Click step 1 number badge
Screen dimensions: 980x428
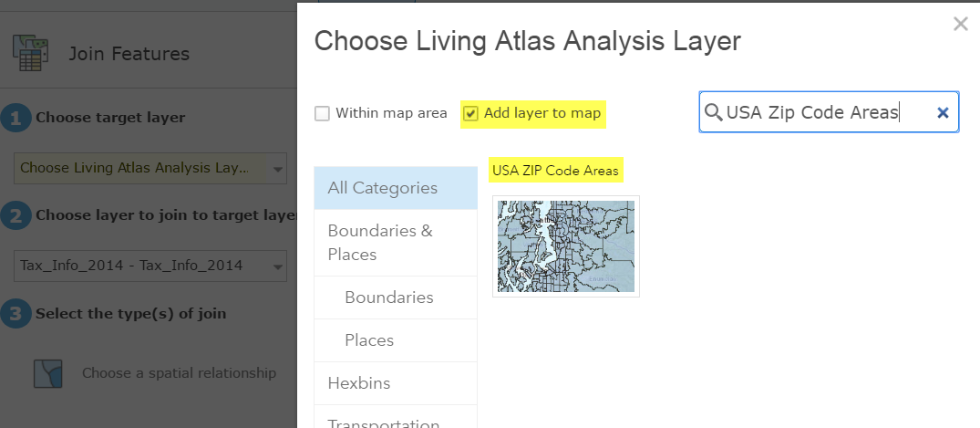click(x=14, y=118)
